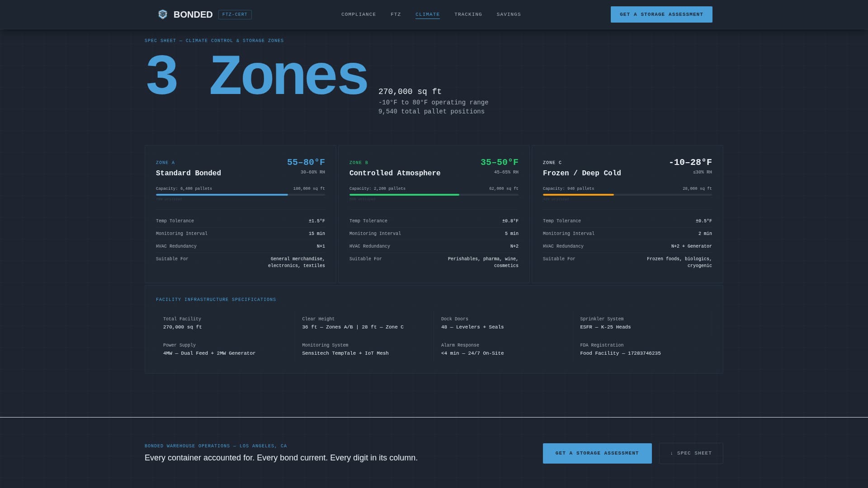Click the FTZ-CERT badge next to the logo
The width and height of the screenshot is (868, 488).
pyautogui.click(x=235, y=14)
